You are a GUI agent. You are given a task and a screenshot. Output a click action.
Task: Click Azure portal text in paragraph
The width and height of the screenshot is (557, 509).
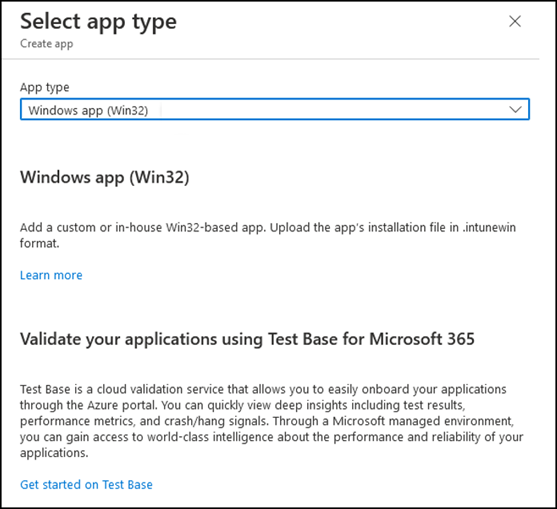click(x=117, y=405)
